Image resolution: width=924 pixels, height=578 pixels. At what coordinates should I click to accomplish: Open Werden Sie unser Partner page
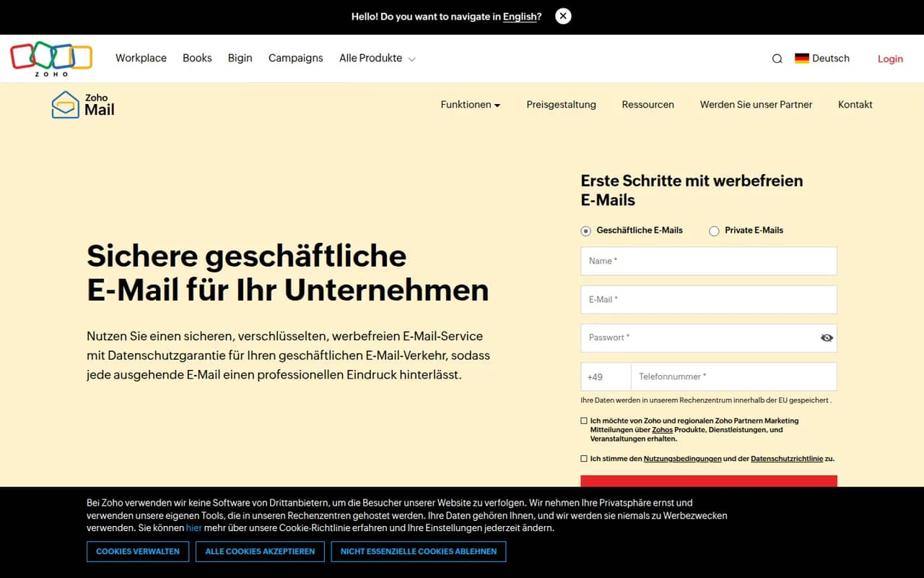pos(756,105)
